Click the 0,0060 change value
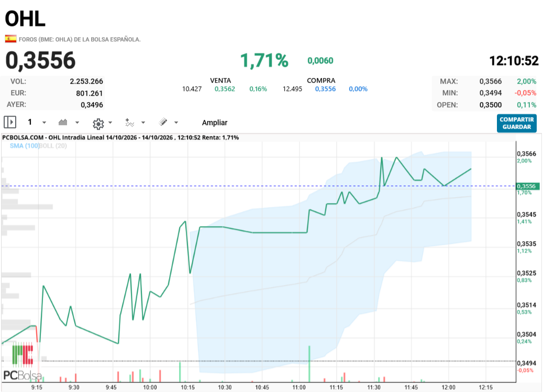Viewport: 543px width, 392px height. click(320, 61)
